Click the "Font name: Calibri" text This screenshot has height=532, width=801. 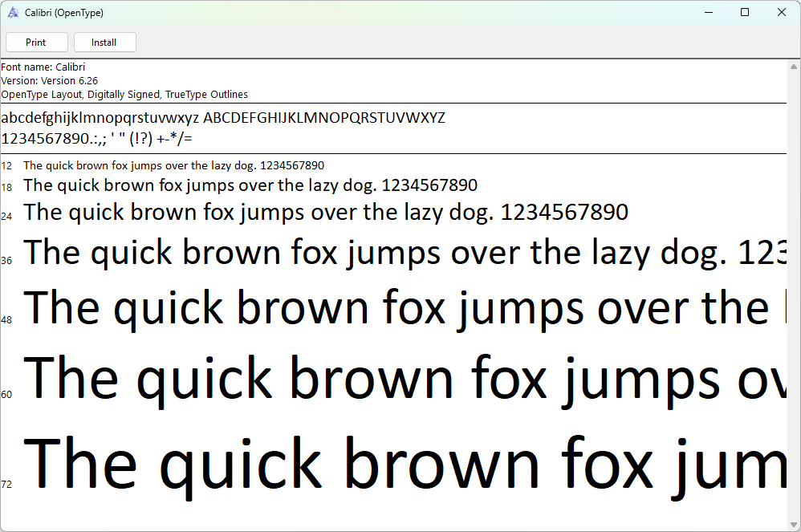point(43,67)
